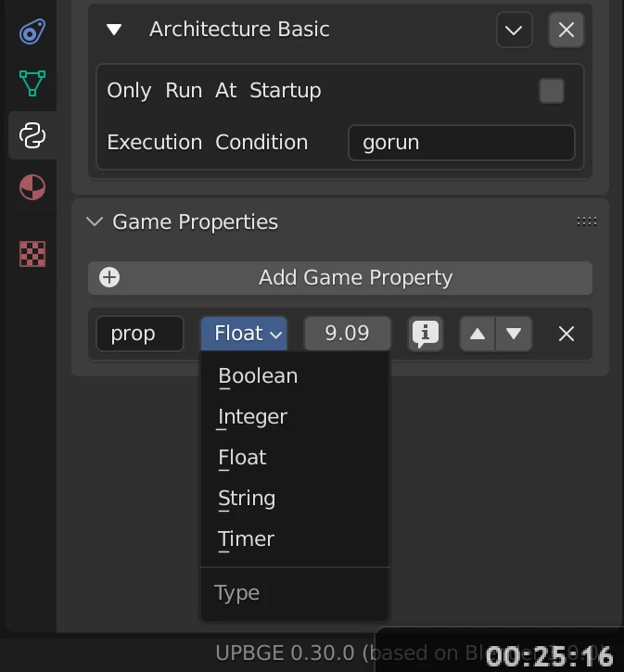The image size is (624, 672).
Task: Click the 9.09 property value field
Action: [x=348, y=334]
